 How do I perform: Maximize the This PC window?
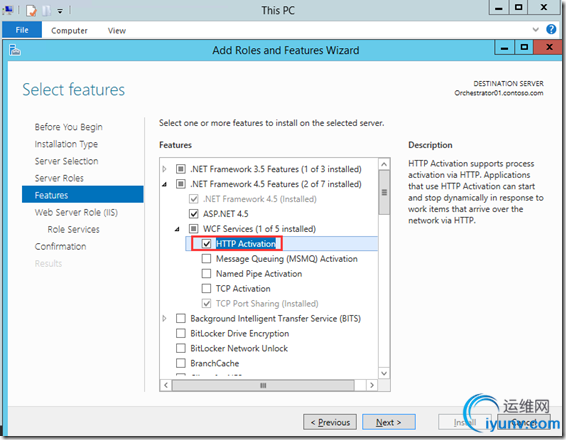click(x=518, y=8)
